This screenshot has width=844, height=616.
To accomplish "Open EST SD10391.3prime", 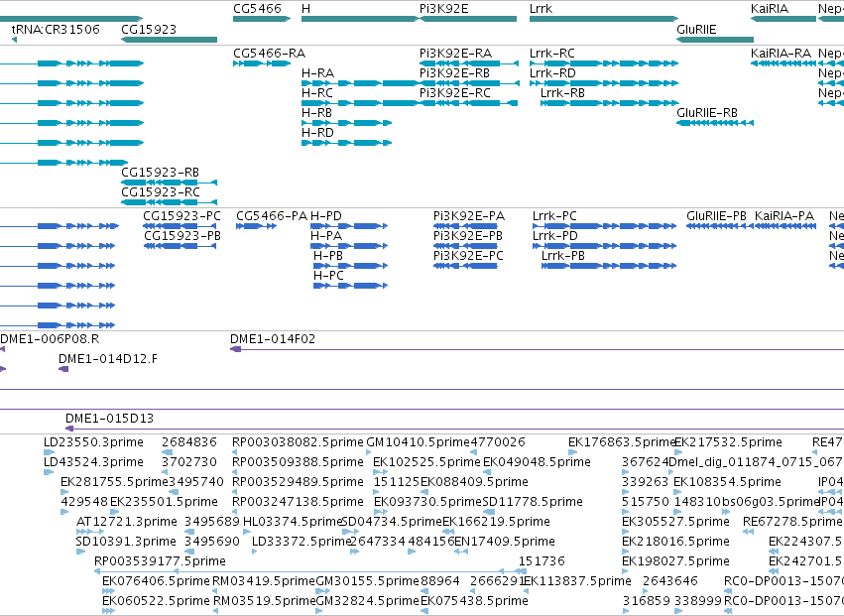I will 80,552.
